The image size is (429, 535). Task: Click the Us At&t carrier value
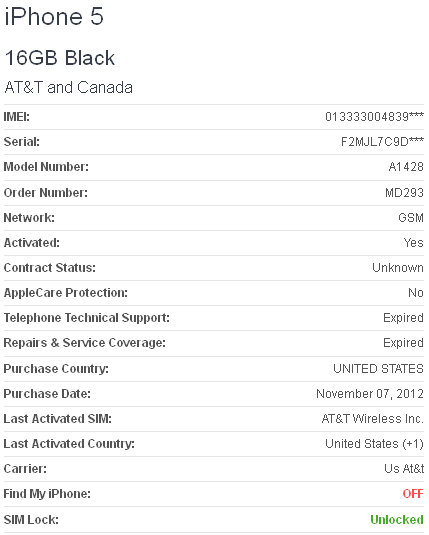point(404,469)
